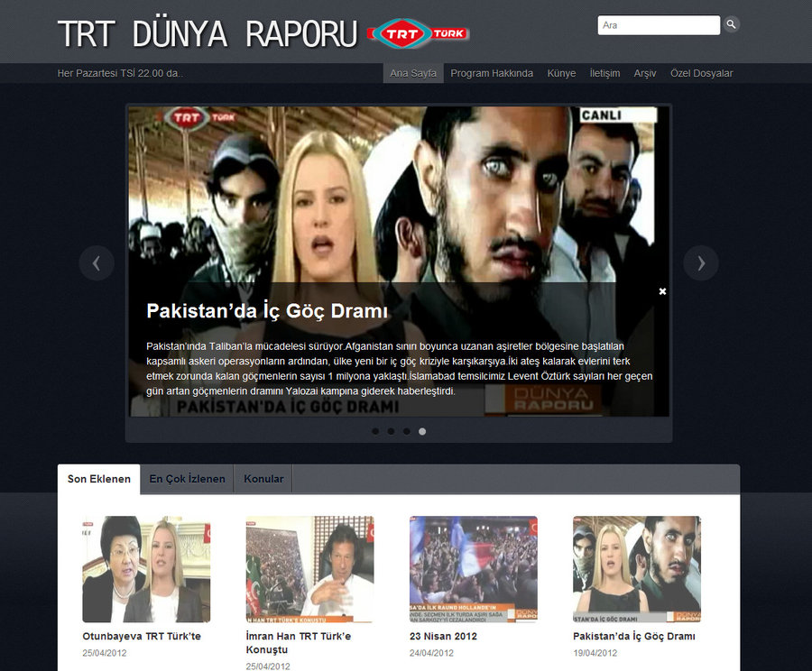The height and width of the screenshot is (671, 812).
Task: Select the first slider pagination dot
Action: click(x=375, y=431)
